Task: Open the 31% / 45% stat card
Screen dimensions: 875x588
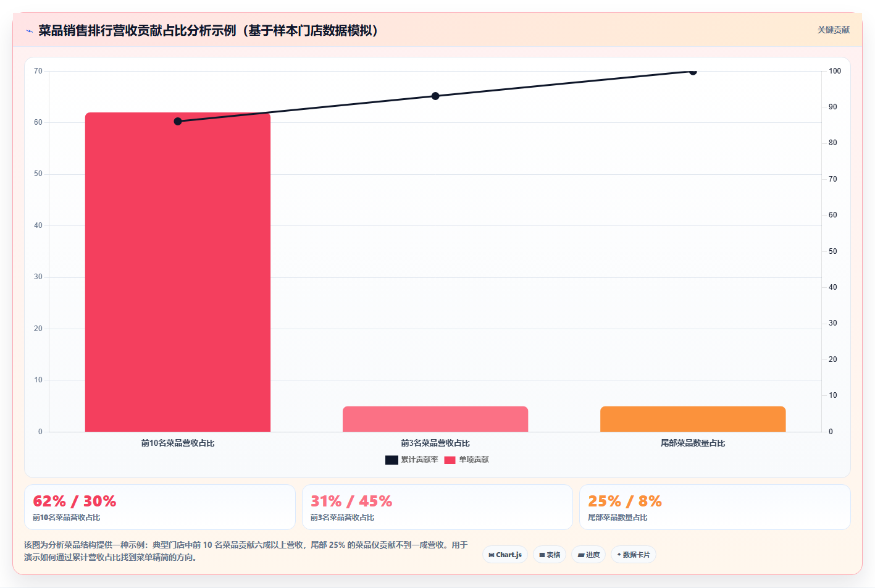Action: click(437, 507)
